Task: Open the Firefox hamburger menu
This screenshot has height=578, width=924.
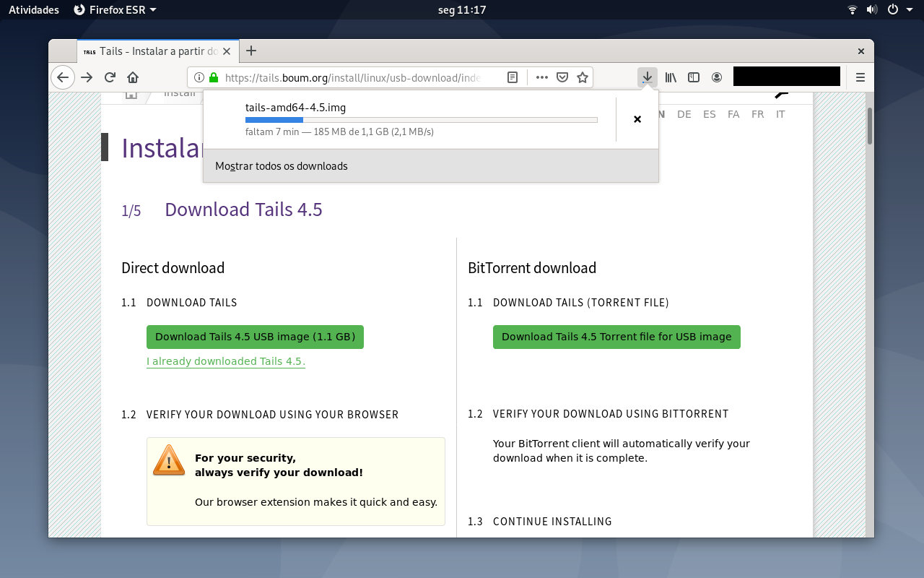Action: (x=860, y=77)
